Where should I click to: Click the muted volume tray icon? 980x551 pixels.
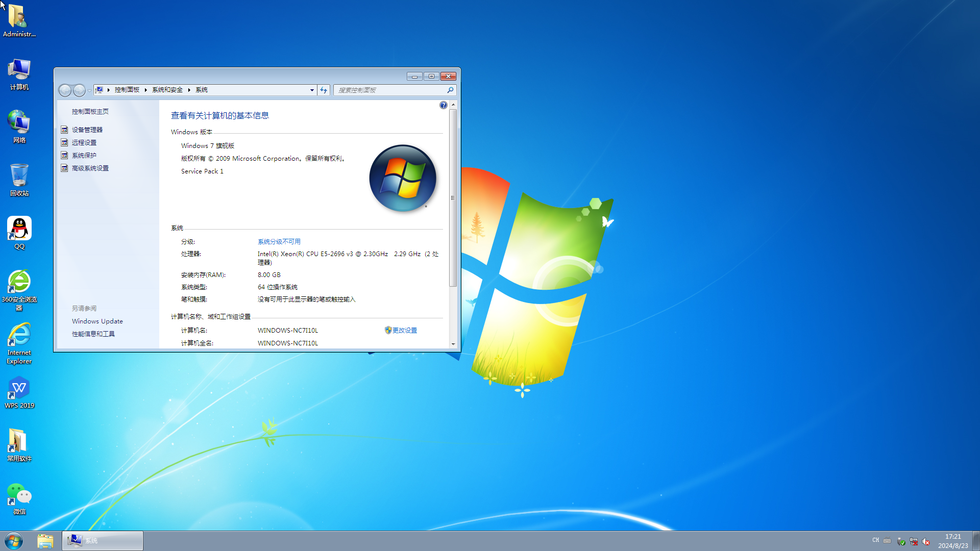point(926,541)
